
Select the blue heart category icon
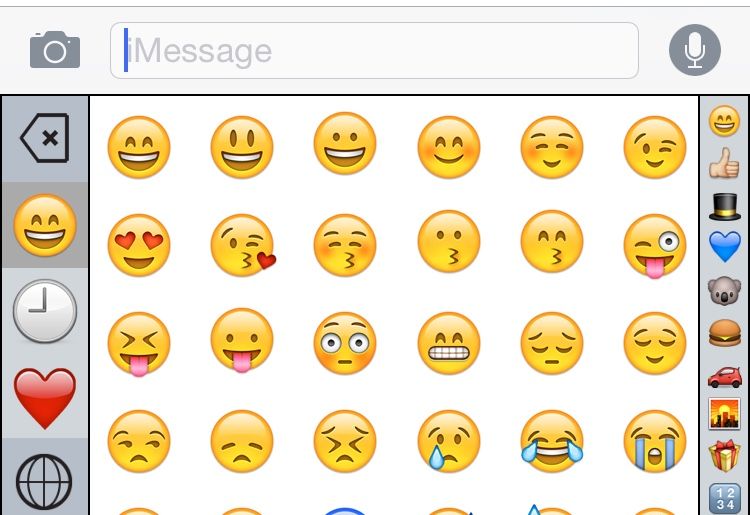coord(724,246)
